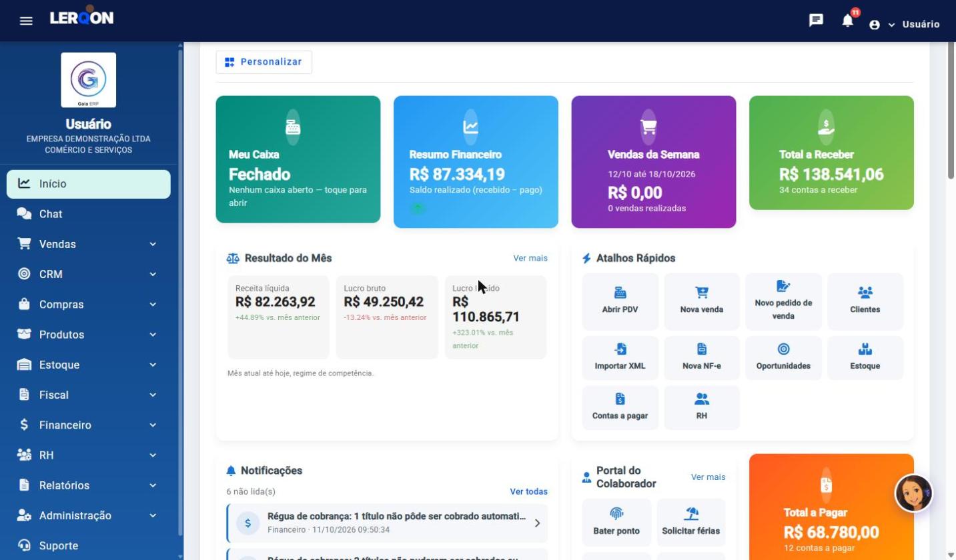Open the Meu Caixa card
The width and height of the screenshot is (956, 560).
(x=298, y=159)
